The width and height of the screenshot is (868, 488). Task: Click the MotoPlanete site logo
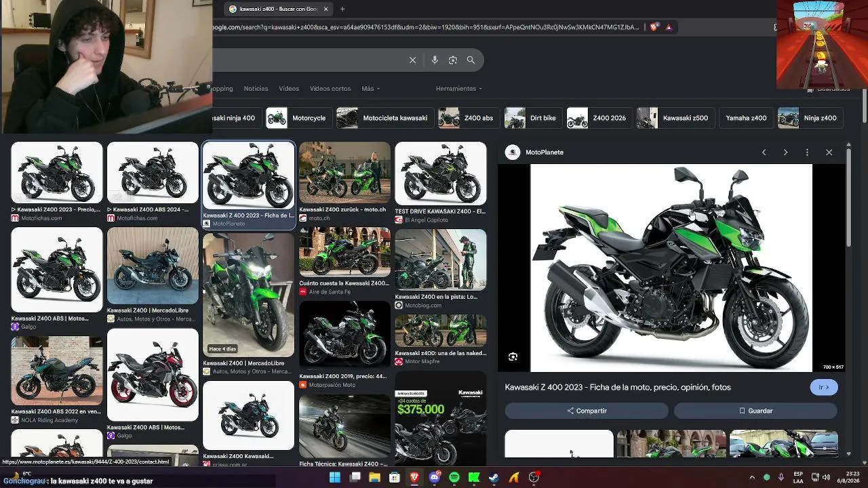point(513,152)
